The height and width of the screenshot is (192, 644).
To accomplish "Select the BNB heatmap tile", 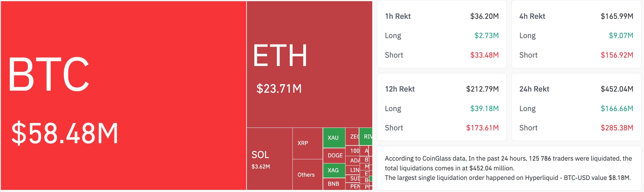I will pos(334,184).
